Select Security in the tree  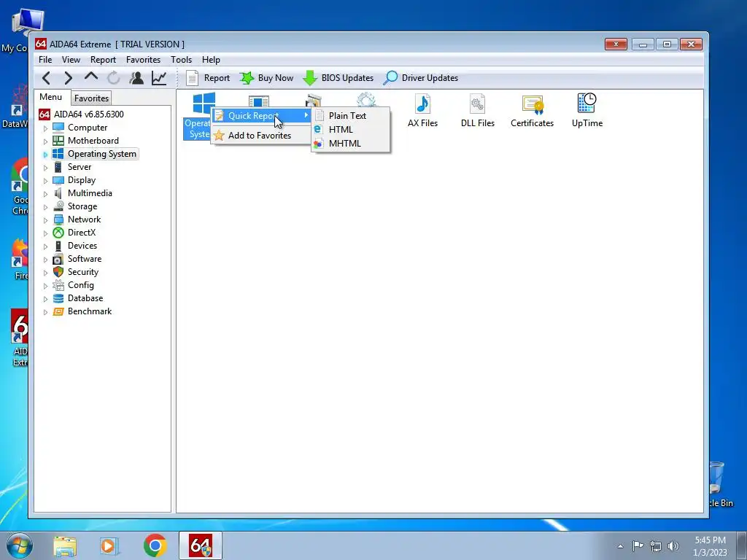[83, 272]
